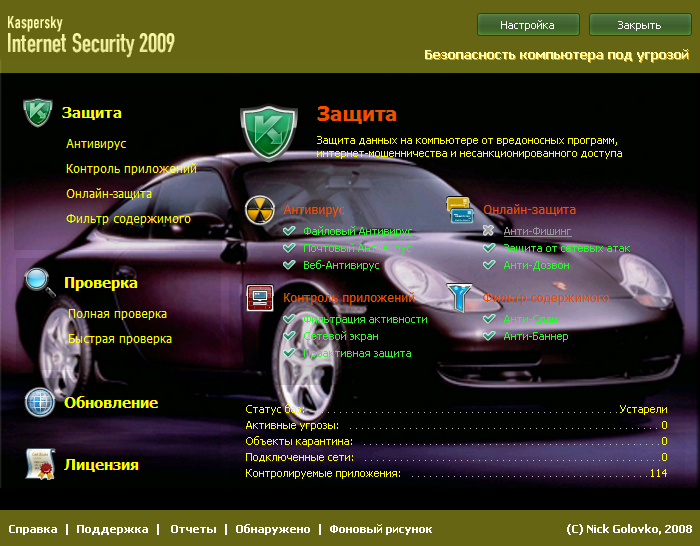This screenshot has height=546, width=700.
Task: Click the globe icon for Обновление
Action: click(x=40, y=402)
